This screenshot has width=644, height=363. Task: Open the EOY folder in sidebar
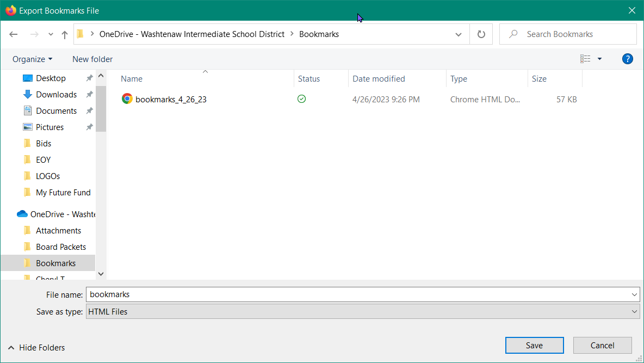click(43, 160)
